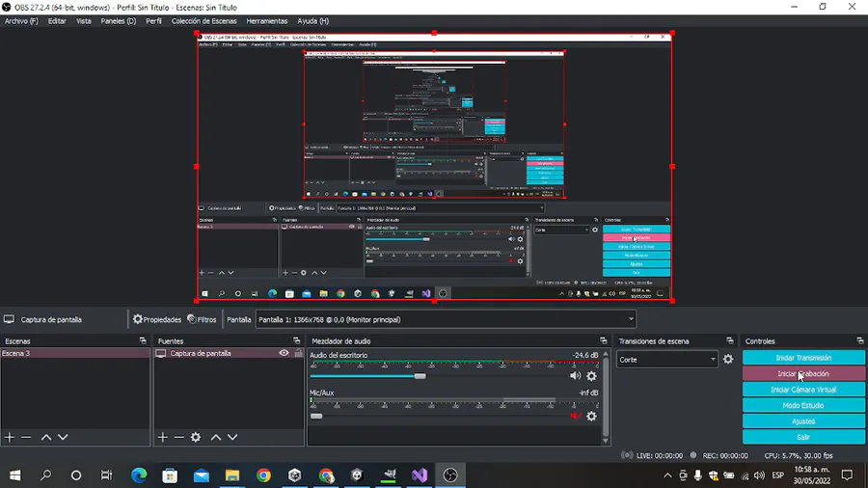The height and width of the screenshot is (488, 868).
Task: Move scene up arrow
Action: (x=46, y=437)
